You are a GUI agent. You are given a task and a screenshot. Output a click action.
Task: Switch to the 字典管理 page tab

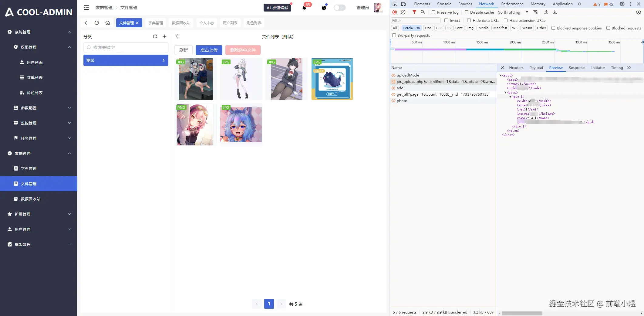[156, 23]
